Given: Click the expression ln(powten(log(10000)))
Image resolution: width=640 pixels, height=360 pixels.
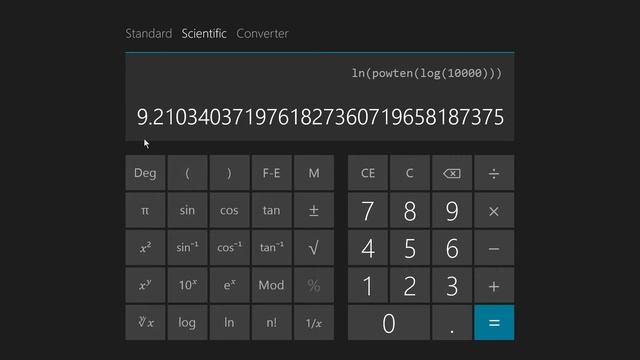Looking at the screenshot, I should point(427,73).
